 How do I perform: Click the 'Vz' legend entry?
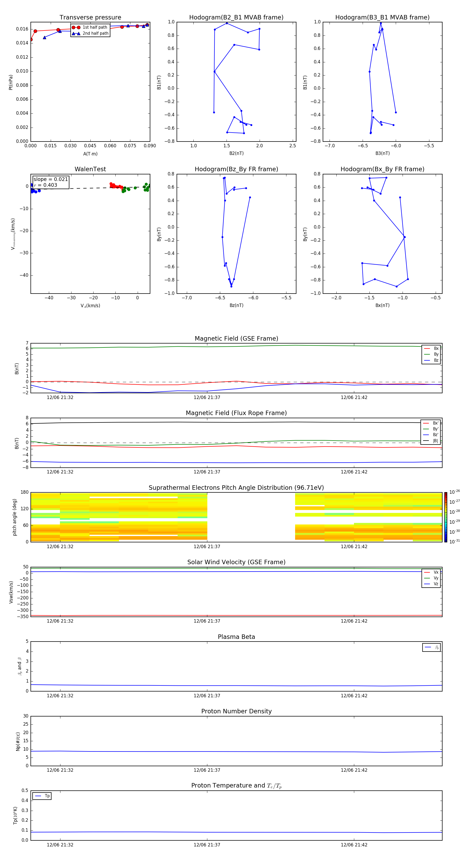tap(431, 584)
